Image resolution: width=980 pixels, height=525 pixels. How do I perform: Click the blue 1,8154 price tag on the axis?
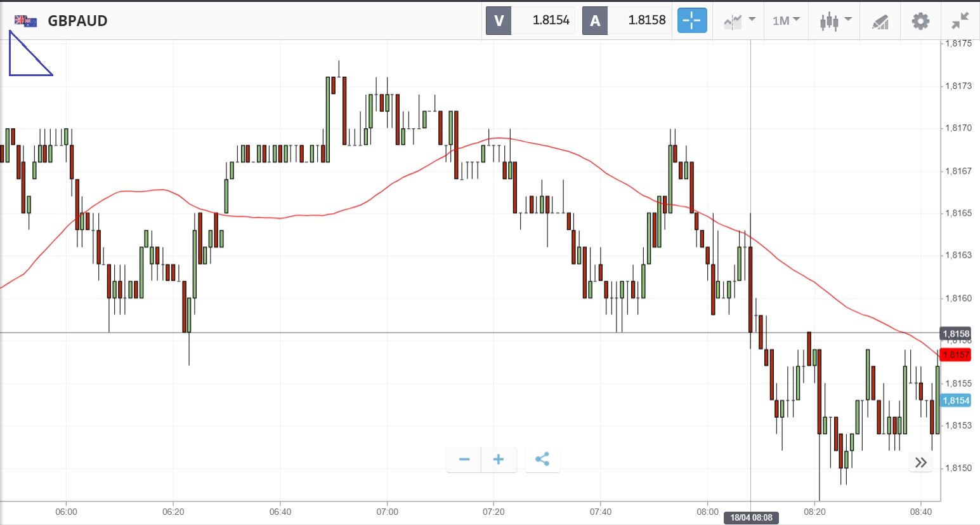(x=955, y=401)
